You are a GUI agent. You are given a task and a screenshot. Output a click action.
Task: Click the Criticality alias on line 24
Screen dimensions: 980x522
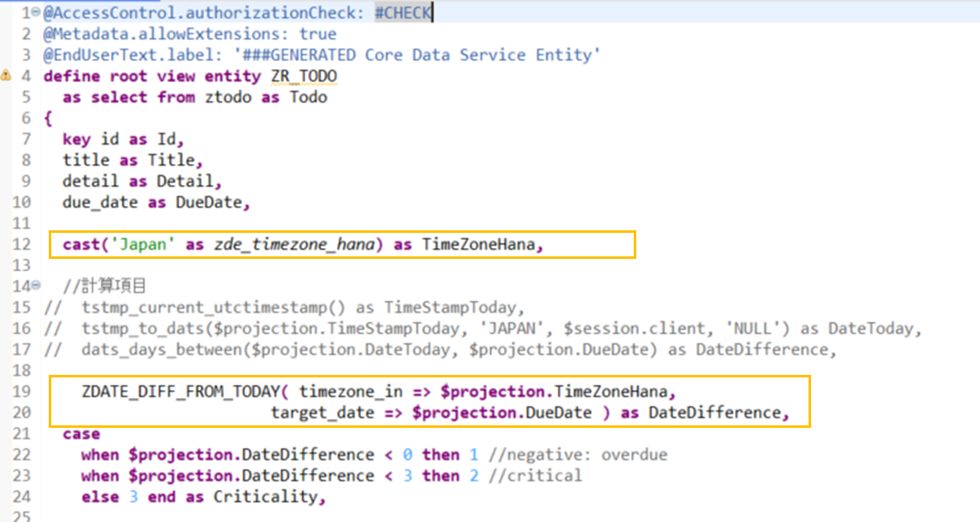click(x=266, y=497)
